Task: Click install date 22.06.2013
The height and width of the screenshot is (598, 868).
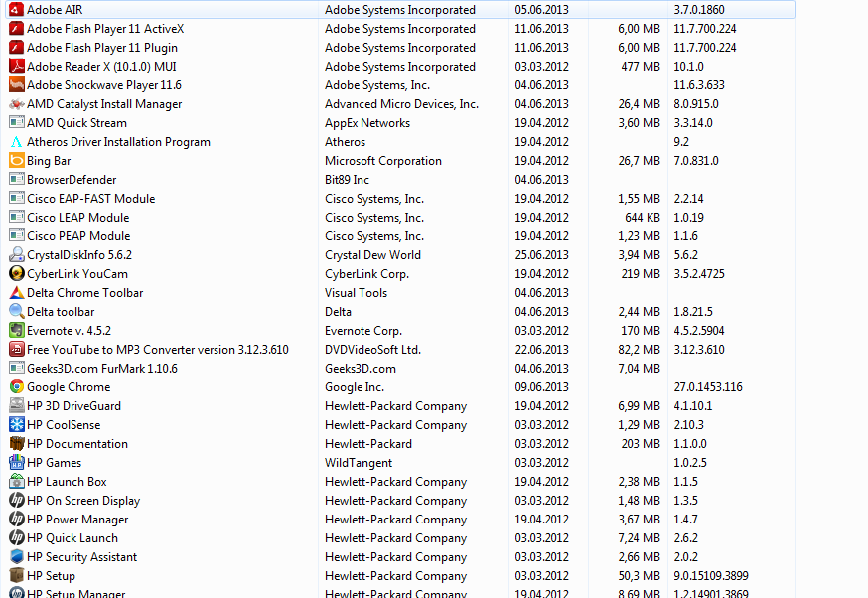Action: pyautogui.click(x=542, y=350)
